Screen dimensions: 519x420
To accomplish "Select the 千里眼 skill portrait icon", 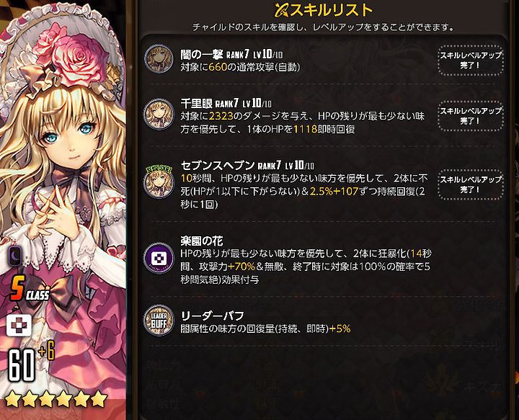I will [x=159, y=114].
